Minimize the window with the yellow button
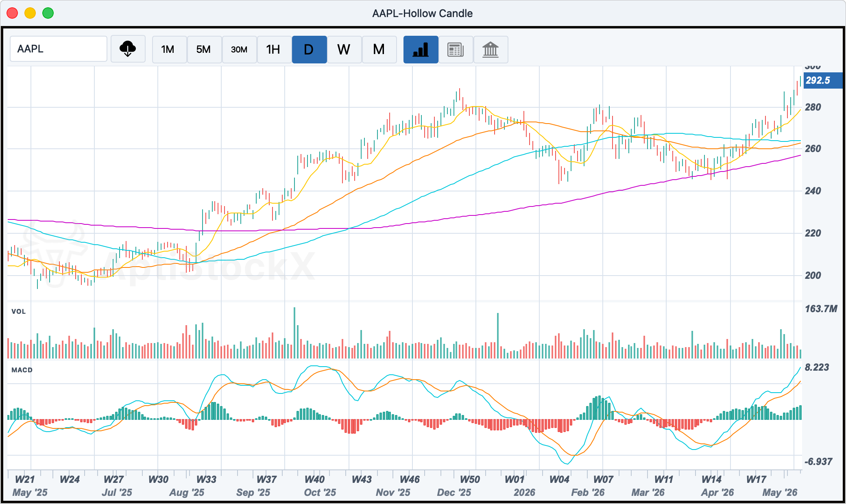Image resolution: width=846 pixels, height=504 pixels. click(30, 13)
